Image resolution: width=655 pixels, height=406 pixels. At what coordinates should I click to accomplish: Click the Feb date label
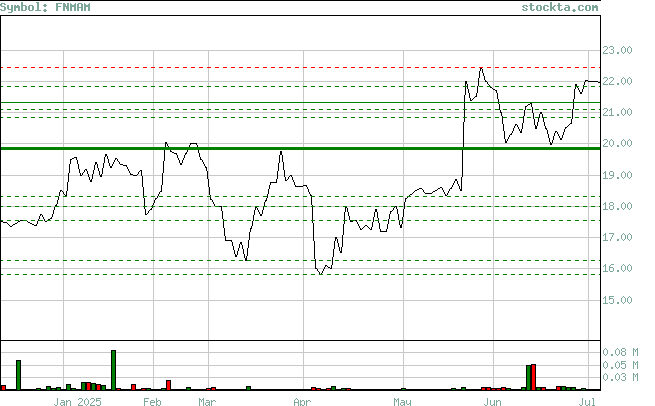point(152,402)
